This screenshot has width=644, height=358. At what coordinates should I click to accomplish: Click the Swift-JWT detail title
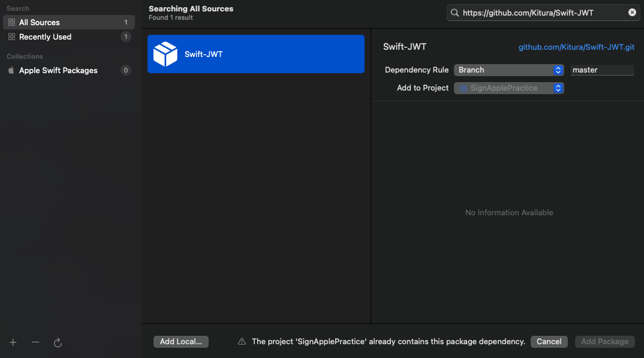point(405,47)
